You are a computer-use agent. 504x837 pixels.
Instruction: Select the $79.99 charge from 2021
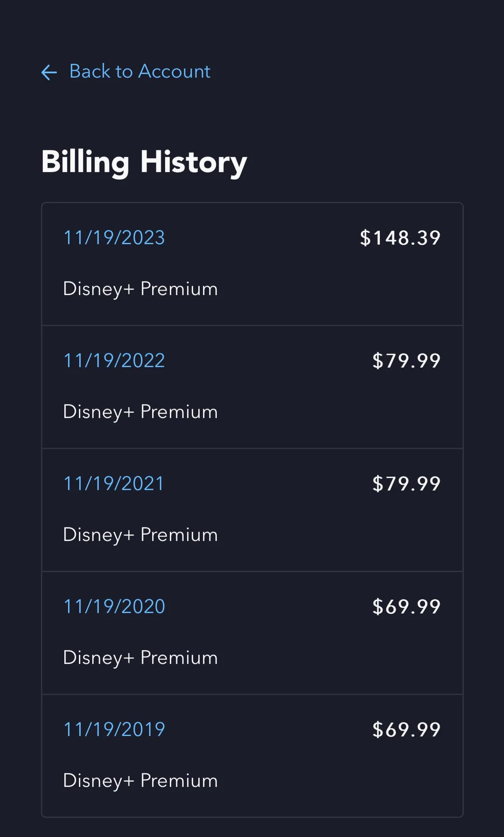tap(406, 483)
